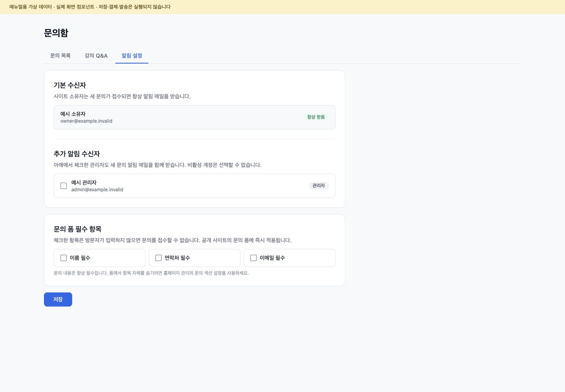Screen dimensions: 565x392
Task: Click the 문의 내용은 항상 필수입니다 footnote
Action: pos(151,273)
